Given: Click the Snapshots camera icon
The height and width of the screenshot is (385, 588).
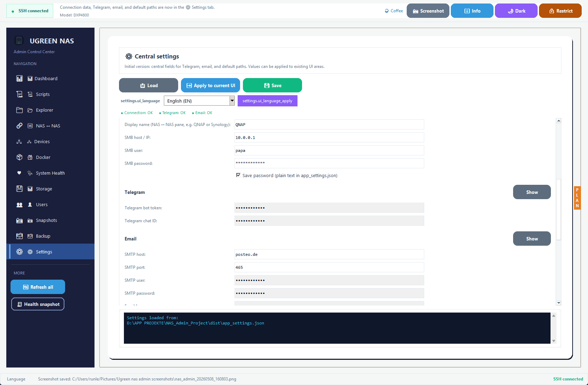Looking at the screenshot, I should click(x=20, y=220).
